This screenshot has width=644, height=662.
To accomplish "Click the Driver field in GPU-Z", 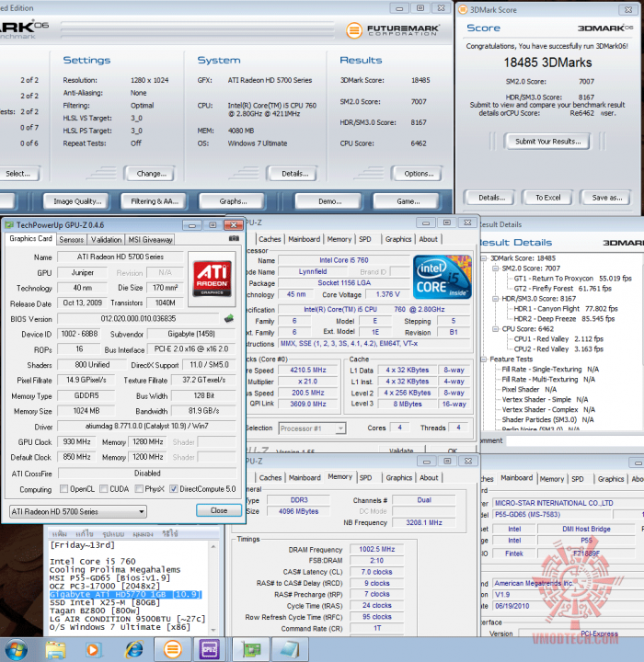I will (146, 426).
